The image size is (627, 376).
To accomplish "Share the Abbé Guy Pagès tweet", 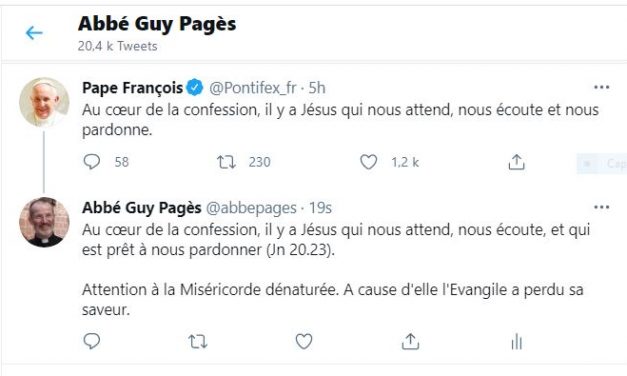I will (410, 342).
